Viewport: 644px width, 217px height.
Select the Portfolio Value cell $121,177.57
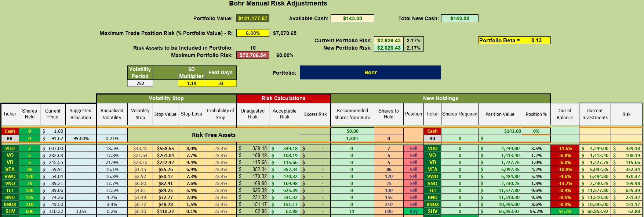click(253, 18)
